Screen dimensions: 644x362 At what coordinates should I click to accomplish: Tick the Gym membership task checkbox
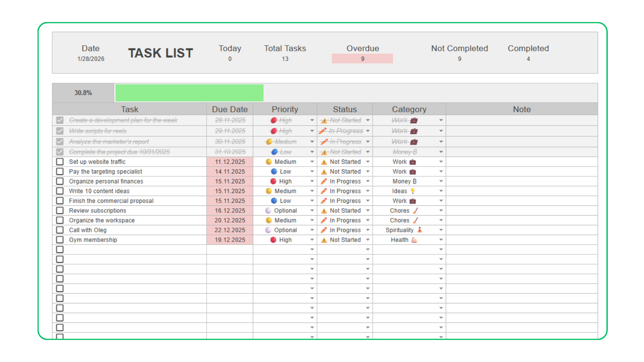click(x=60, y=240)
